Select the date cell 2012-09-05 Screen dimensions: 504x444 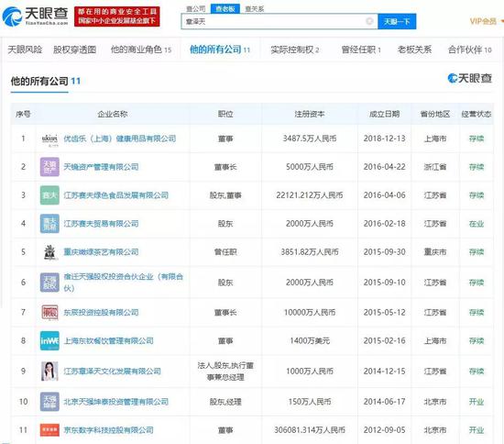(x=385, y=430)
